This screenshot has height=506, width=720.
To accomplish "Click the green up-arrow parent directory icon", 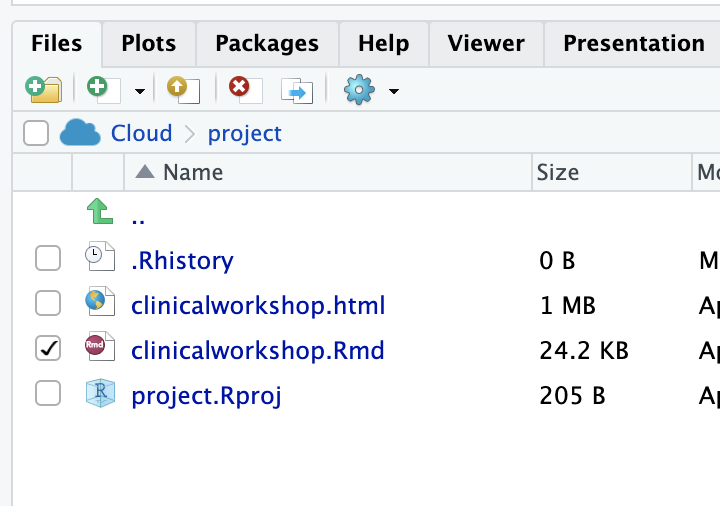I will tap(100, 211).
